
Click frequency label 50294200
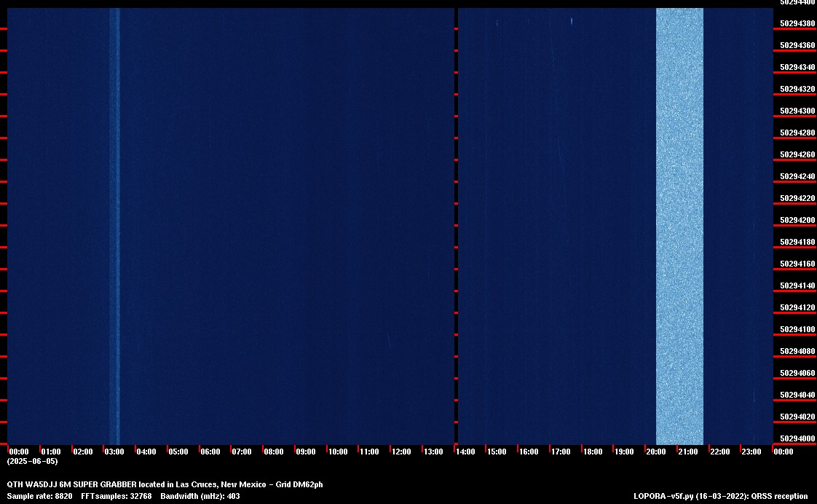click(x=797, y=221)
